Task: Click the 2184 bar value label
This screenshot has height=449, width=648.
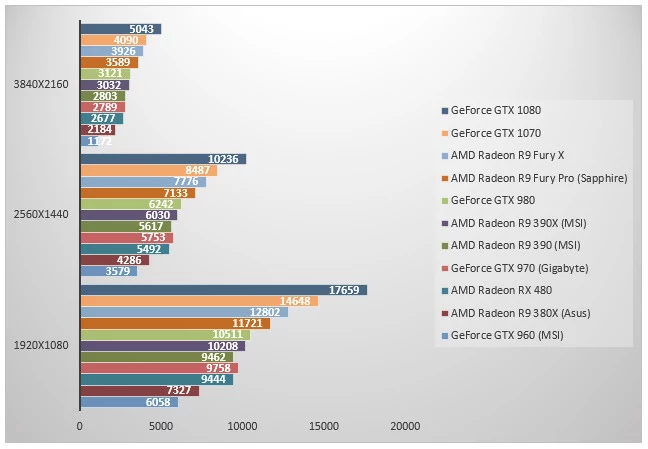Action: [x=100, y=130]
